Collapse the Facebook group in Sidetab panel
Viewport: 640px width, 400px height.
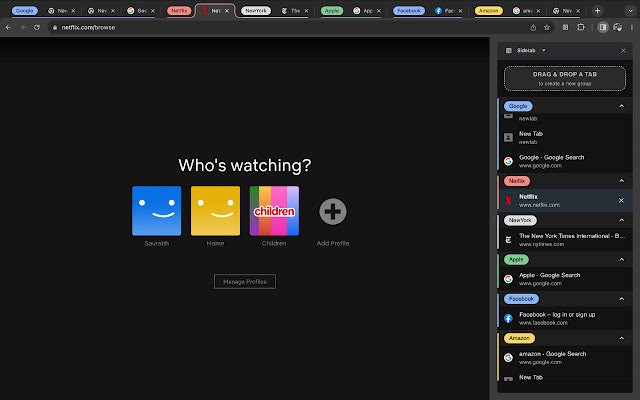click(x=621, y=299)
